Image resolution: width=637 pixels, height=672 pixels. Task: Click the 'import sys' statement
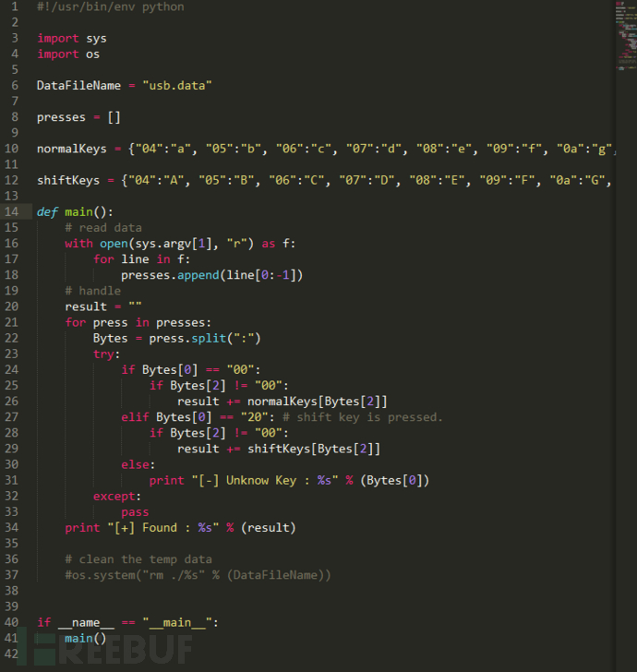72,39
